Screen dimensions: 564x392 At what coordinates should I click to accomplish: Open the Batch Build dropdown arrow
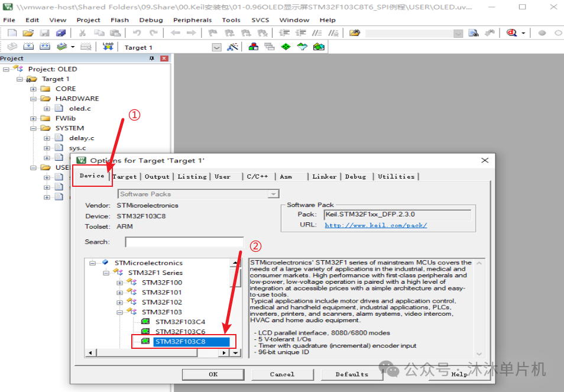point(73,47)
